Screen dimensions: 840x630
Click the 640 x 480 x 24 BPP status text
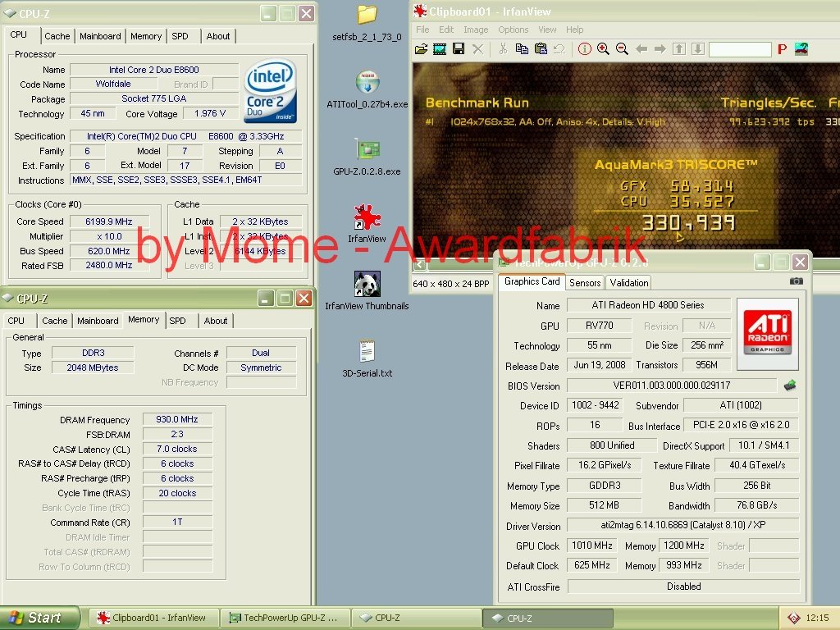click(450, 283)
